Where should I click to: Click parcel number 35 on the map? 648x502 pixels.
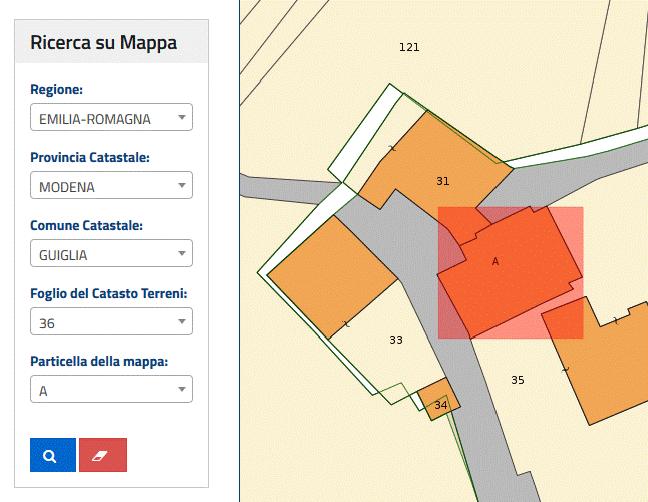(518, 380)
